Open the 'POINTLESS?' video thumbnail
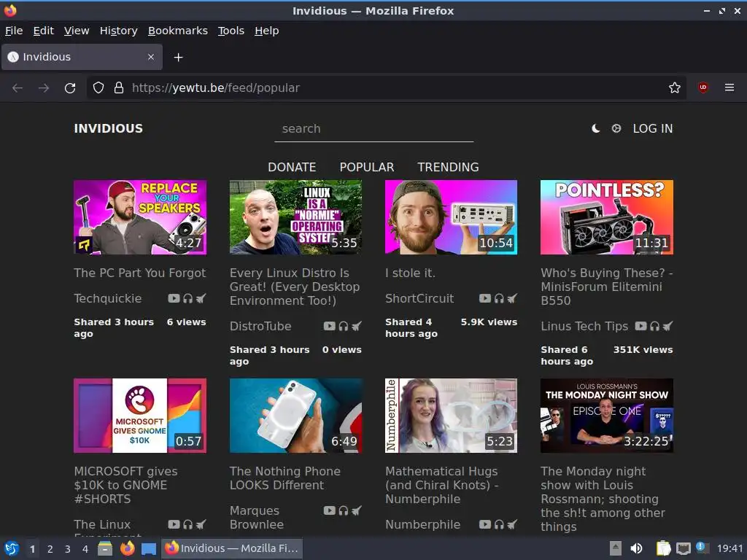747x560 pixels. pos(607,217)
